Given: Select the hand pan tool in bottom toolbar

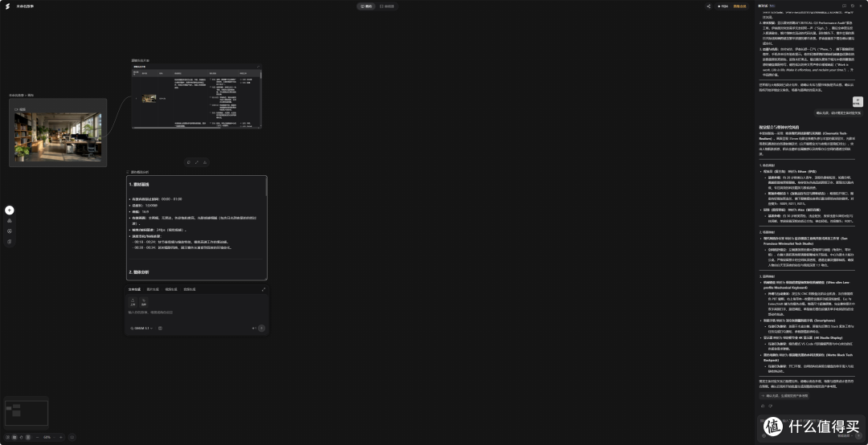Looking at the screenshot, I should pyautogui.click(x=21, y=437).
